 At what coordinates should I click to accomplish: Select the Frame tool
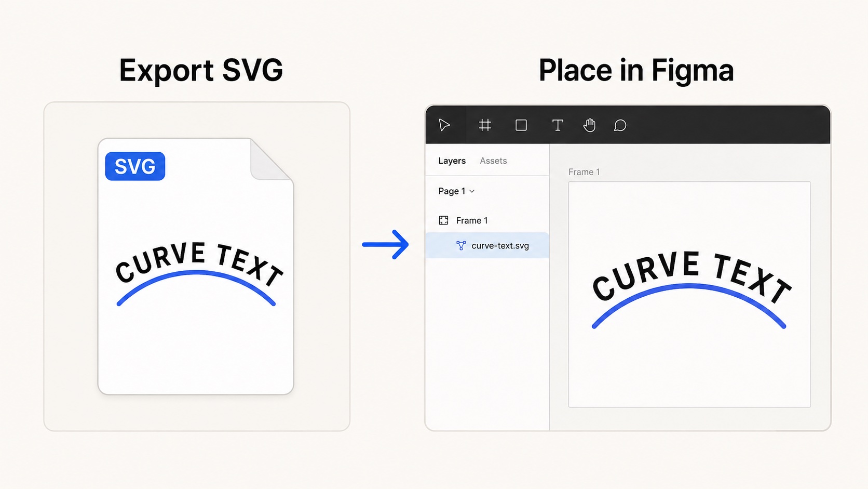(x=485, y=125)
